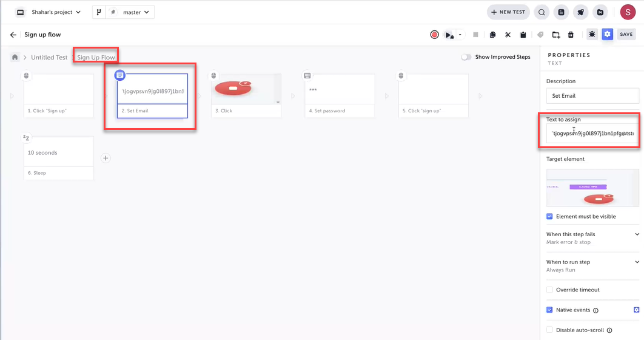Viewport: 644px width, 340px height.
Task: Enable Override timeout checkbox
Action: [x=549, y=290]
